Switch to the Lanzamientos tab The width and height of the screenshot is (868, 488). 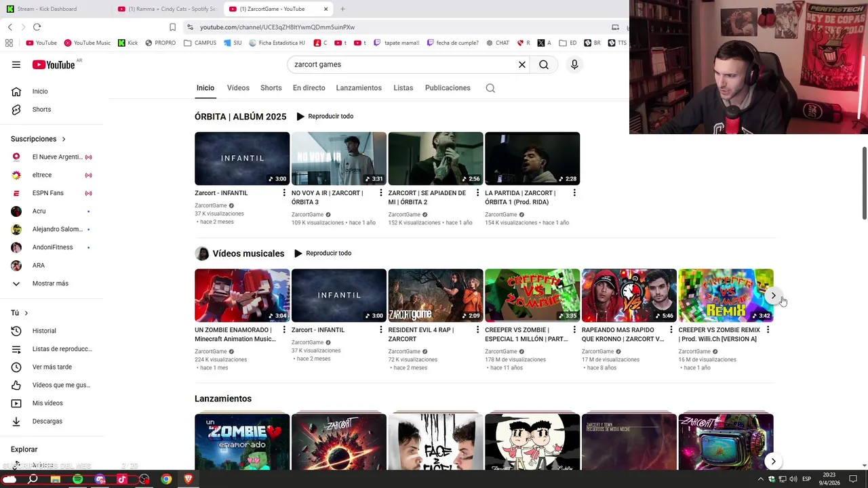point(359,88)
